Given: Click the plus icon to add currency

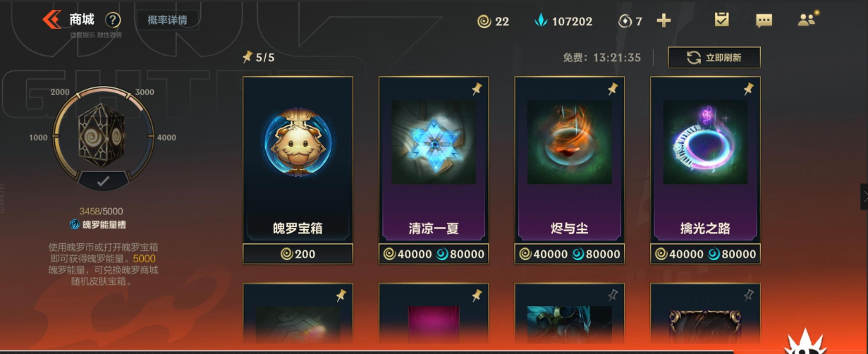Looking at the screenshot, I should [x=664, y=21].
